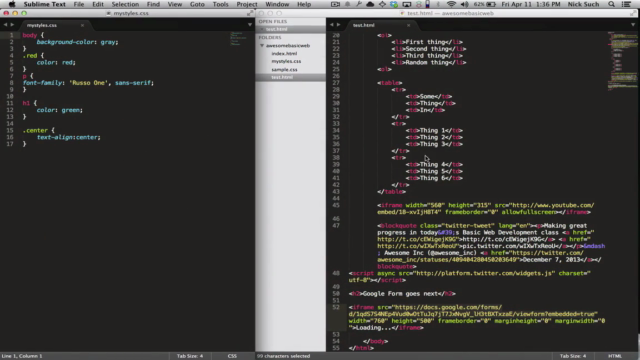The height and width of the screenshot is (360, 640).
Task: Click the test.html window title proxy icon
Action: point(402,13)
